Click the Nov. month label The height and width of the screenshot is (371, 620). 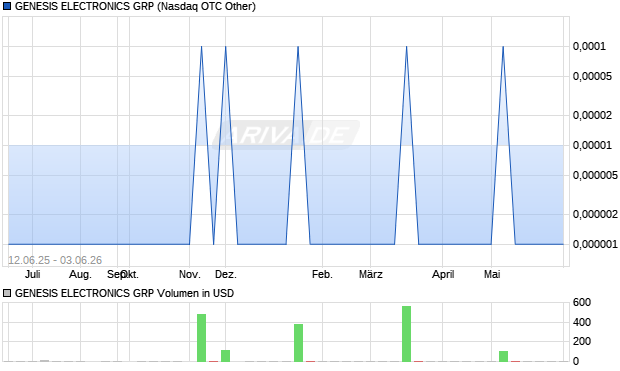coord(190,274)
